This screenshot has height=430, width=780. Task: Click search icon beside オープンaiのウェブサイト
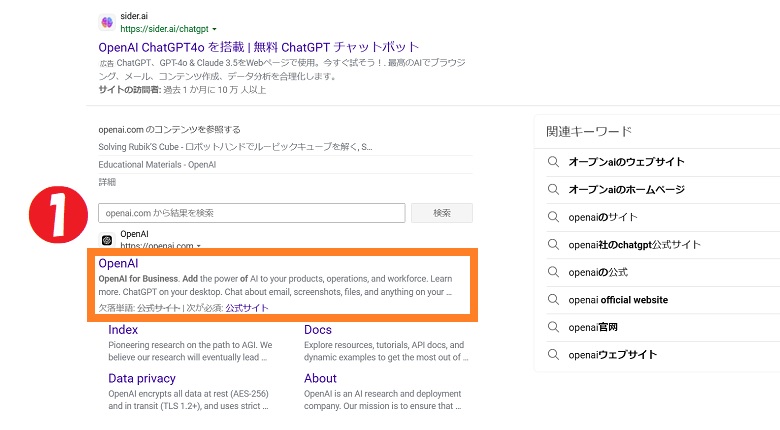point(553,162)
